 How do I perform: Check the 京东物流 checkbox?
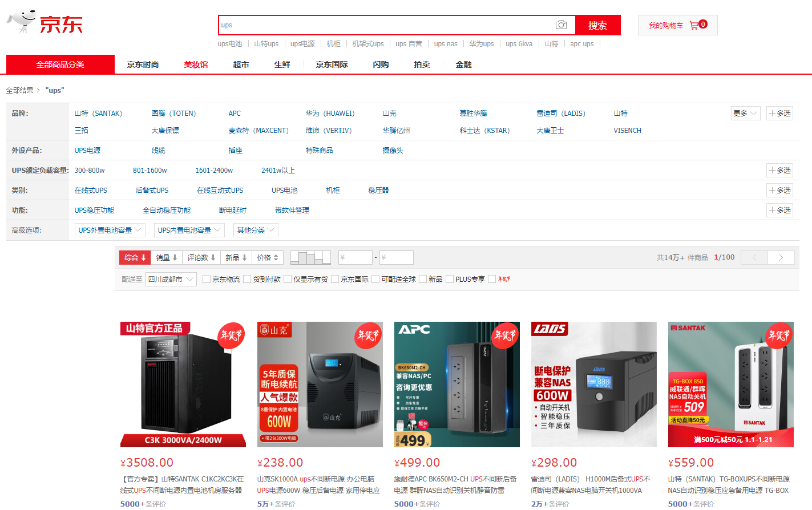pyautogui.click(x=207, y=279)
